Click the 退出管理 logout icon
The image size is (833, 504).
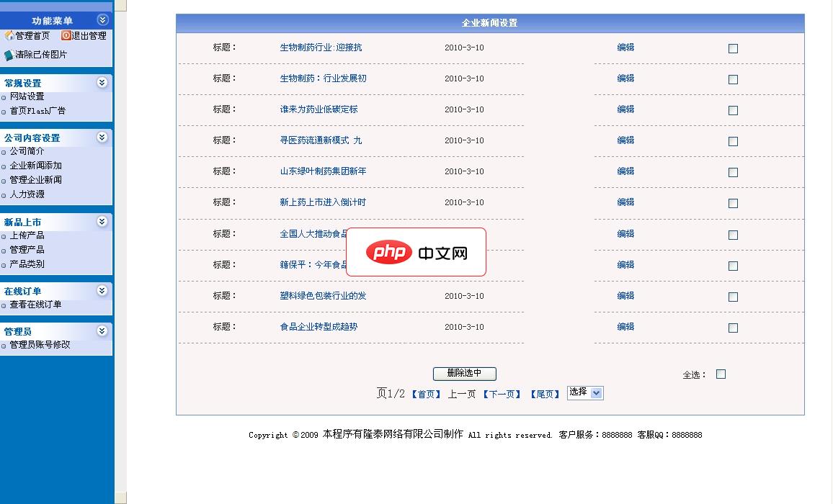point(66,35)
